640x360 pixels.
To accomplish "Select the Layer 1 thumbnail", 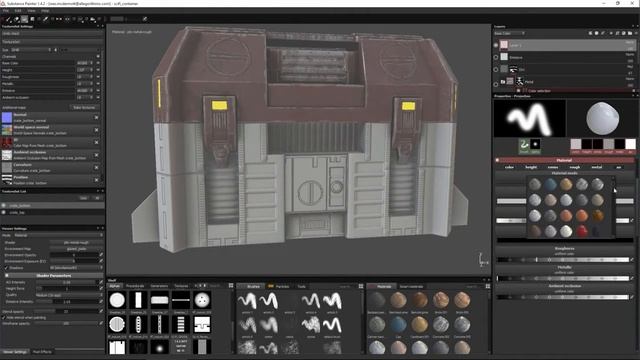I will [x=504, y=44].
